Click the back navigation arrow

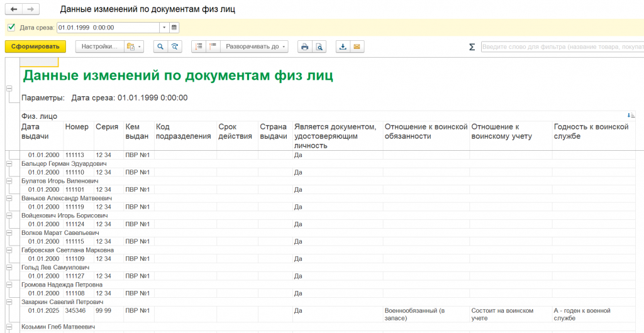(13, 10)
